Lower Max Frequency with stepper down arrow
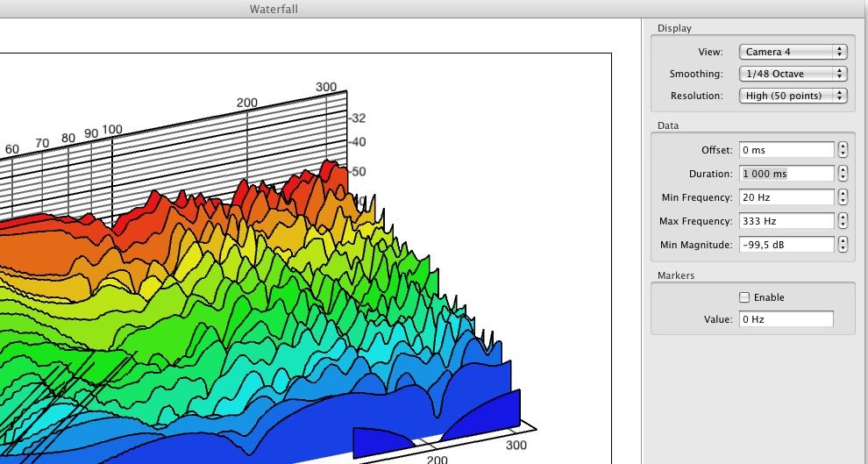This screenshot has height=464, width=868. tap(843, 225)
